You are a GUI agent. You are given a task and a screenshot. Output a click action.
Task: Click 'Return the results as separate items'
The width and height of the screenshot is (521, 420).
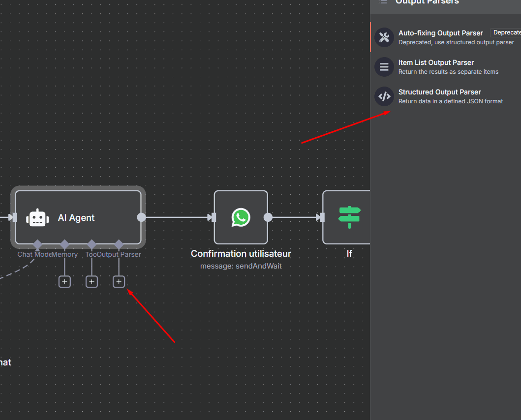point(448,72)
